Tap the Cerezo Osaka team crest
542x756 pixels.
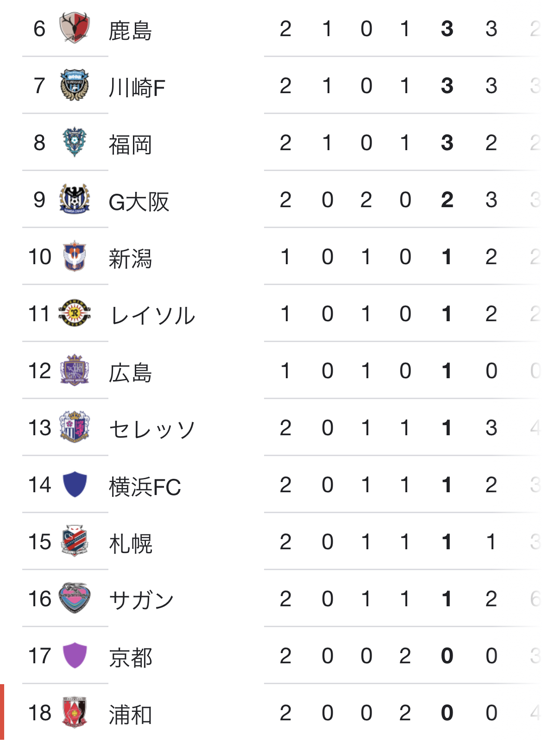click(x=74, y=427)
